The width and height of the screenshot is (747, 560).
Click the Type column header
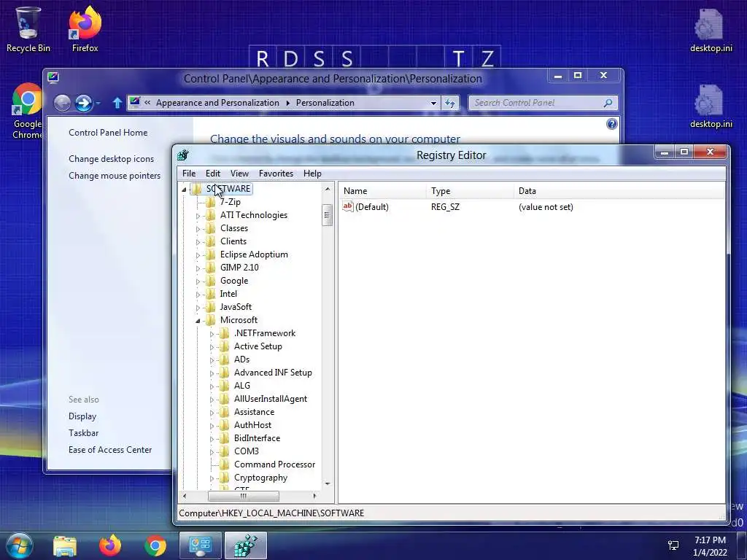(x=471, y=191)
